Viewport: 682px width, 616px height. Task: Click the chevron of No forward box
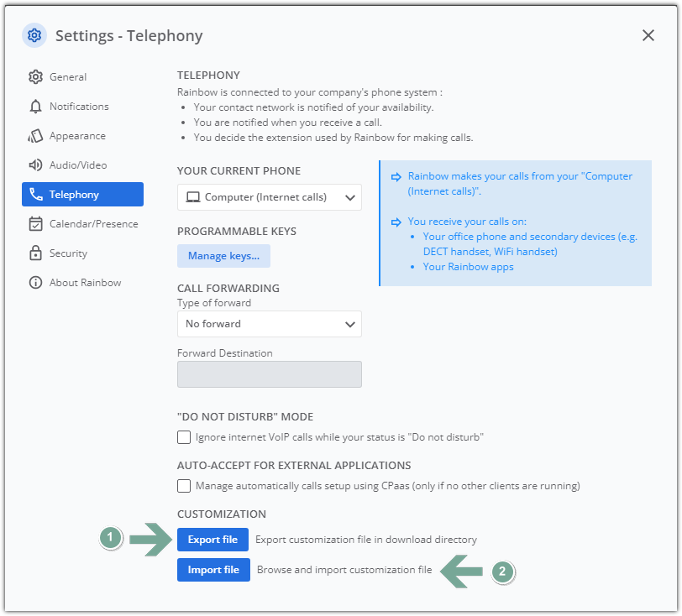[350, 324]
